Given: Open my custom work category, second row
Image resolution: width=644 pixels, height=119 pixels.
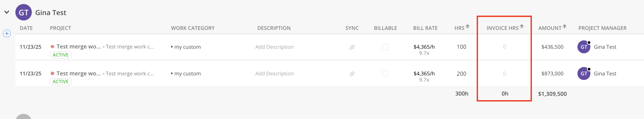Looking at the screenshot, I should point(187,73).
